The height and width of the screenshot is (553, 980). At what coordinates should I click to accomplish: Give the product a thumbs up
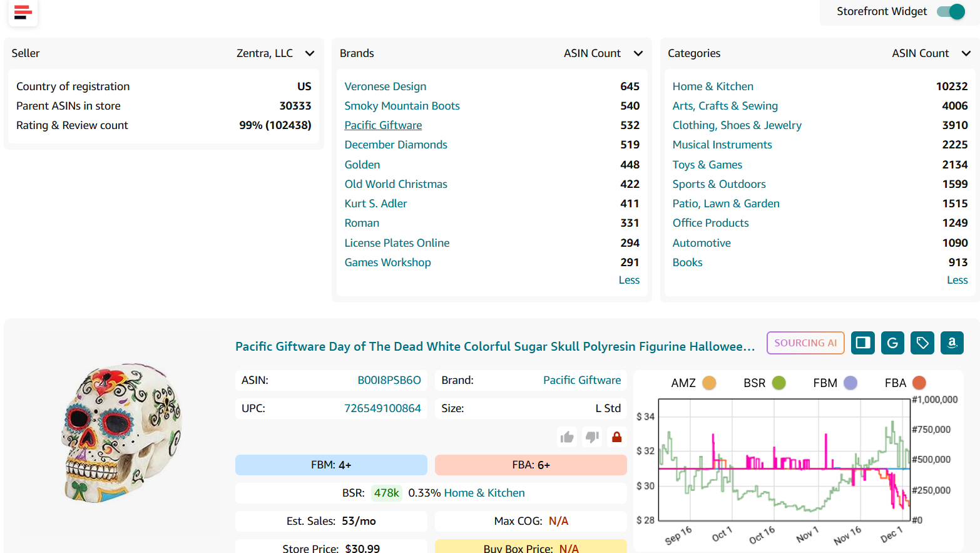pos(566,437)
